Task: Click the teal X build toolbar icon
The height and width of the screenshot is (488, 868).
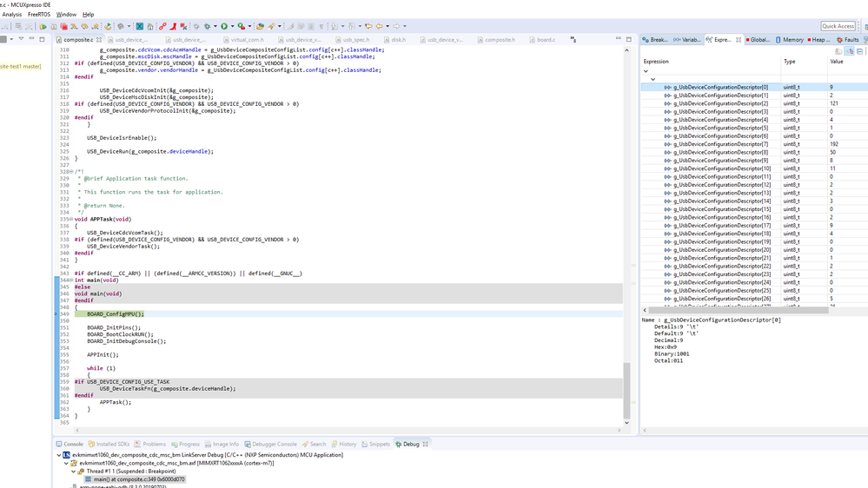Action: click(x=140, y=27)
